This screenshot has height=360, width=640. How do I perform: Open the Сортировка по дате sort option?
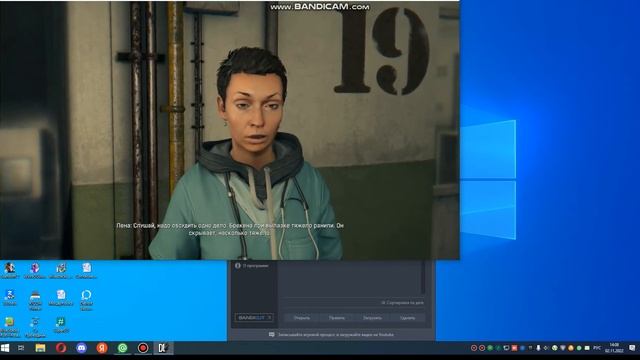(x=402, y=303)
